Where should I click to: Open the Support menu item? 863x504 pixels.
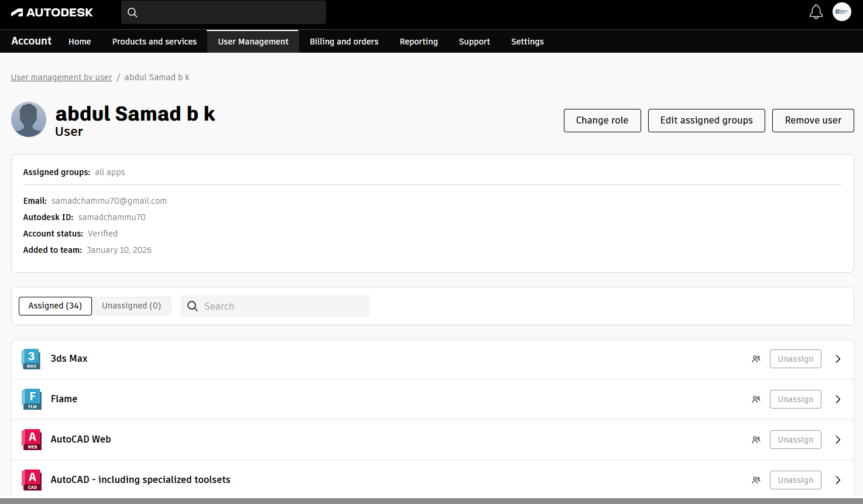click(474, 42)
